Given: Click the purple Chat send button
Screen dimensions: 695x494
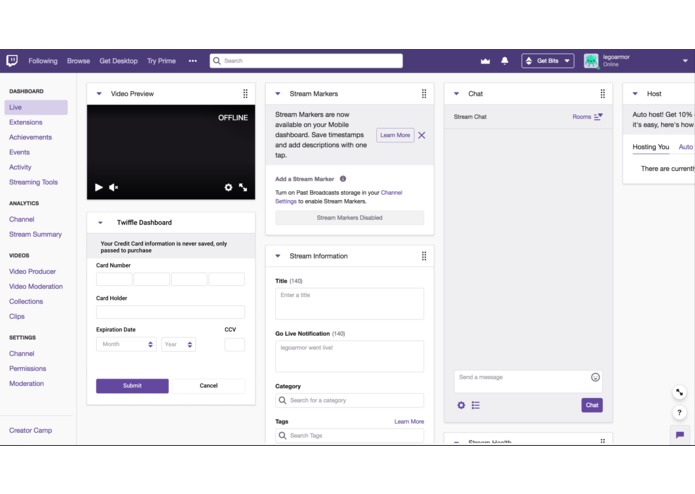Looking at the screenshot, I should coord(592,405).
